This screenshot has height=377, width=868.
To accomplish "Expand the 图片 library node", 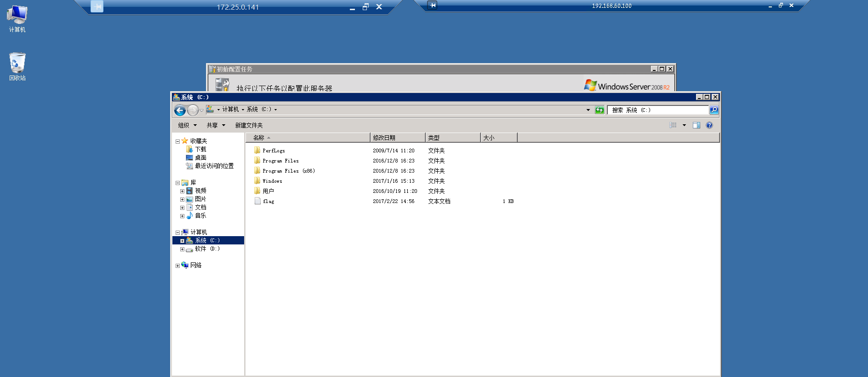I will click(x=182, y=199).
